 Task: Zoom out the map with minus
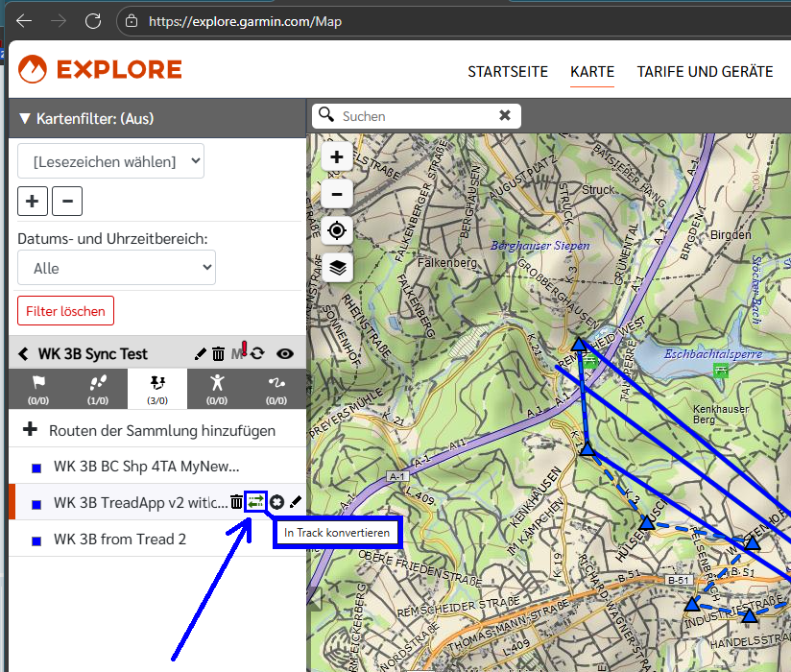point(337,194)
